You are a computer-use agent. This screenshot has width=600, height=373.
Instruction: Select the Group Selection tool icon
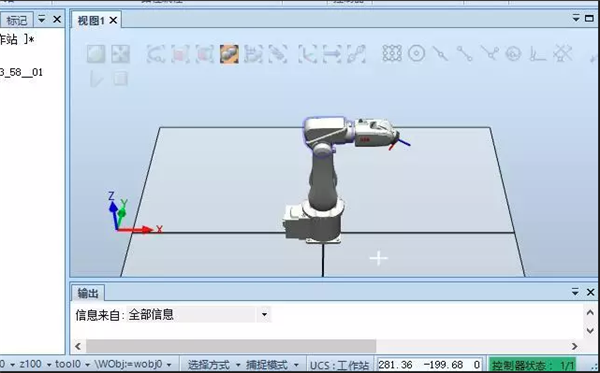pyautogui.click(x=278, y=54)
